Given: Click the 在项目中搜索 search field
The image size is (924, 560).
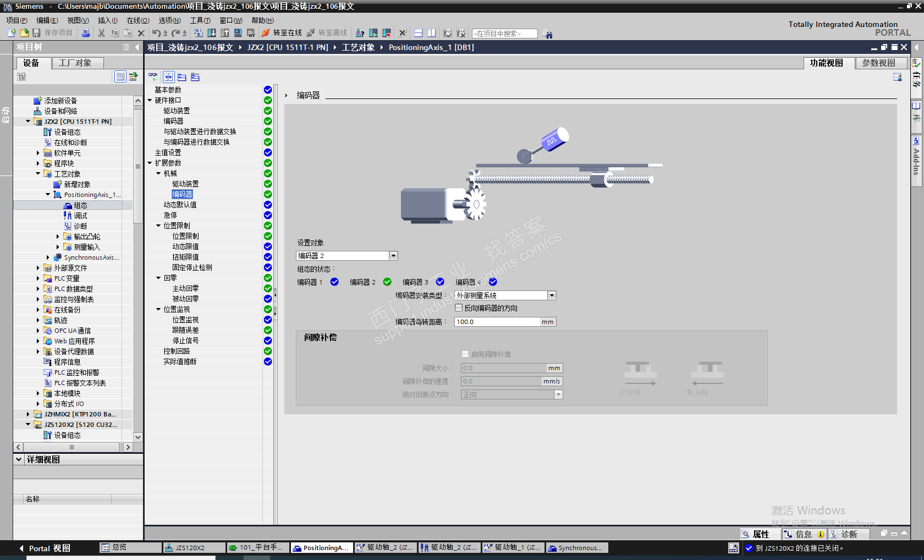Looking at the screenshot, I should 504,34.
